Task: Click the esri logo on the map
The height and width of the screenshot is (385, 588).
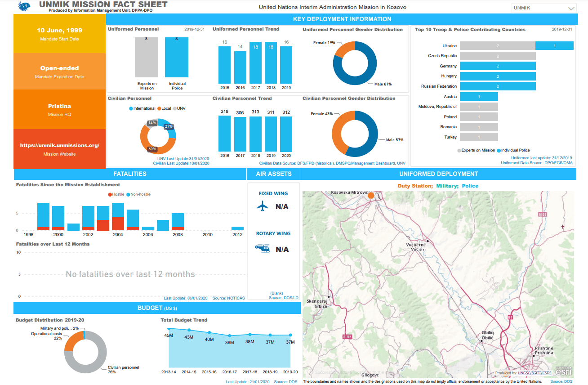Action: [x=564, y=372]
